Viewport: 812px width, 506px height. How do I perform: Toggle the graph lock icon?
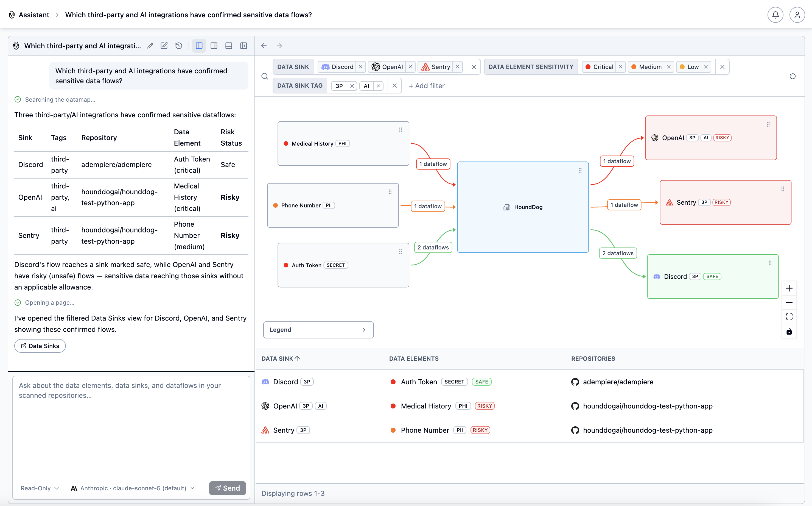pos(789,331)
